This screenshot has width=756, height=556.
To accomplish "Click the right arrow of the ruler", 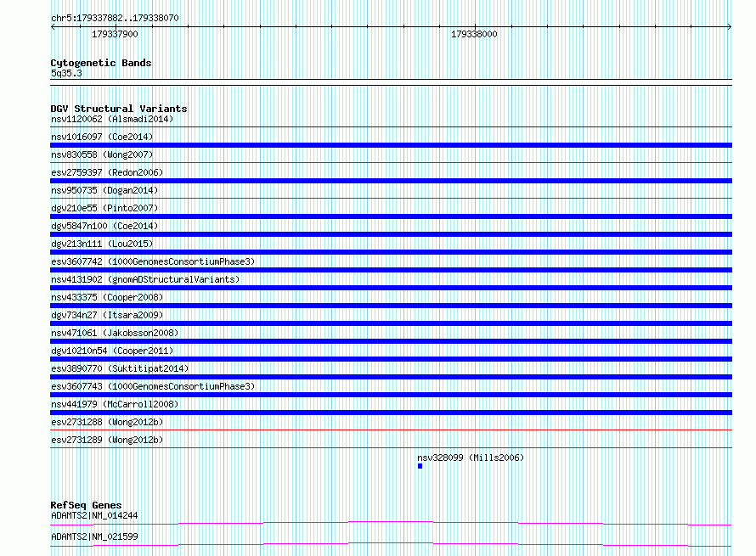I will click(730, 26).
